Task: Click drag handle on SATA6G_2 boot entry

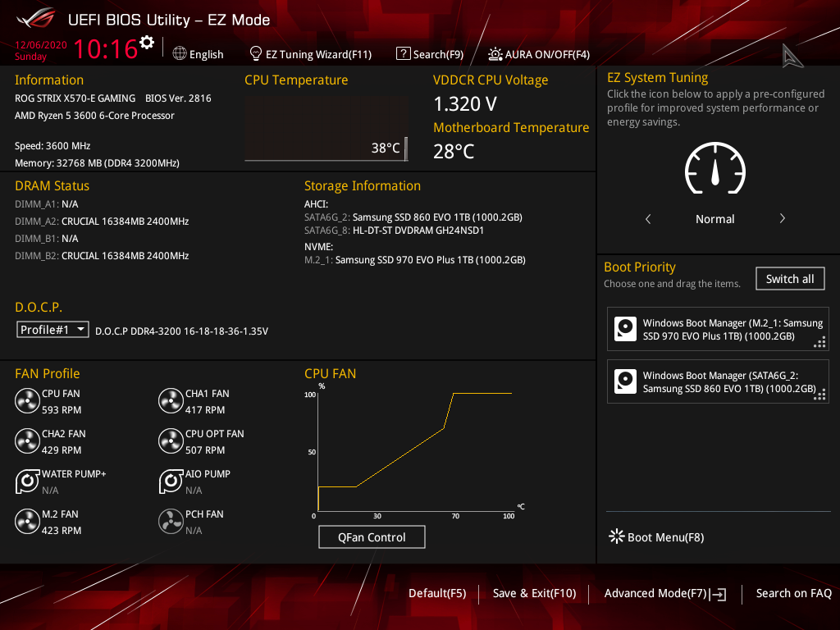Action: [x=819, y=395]
